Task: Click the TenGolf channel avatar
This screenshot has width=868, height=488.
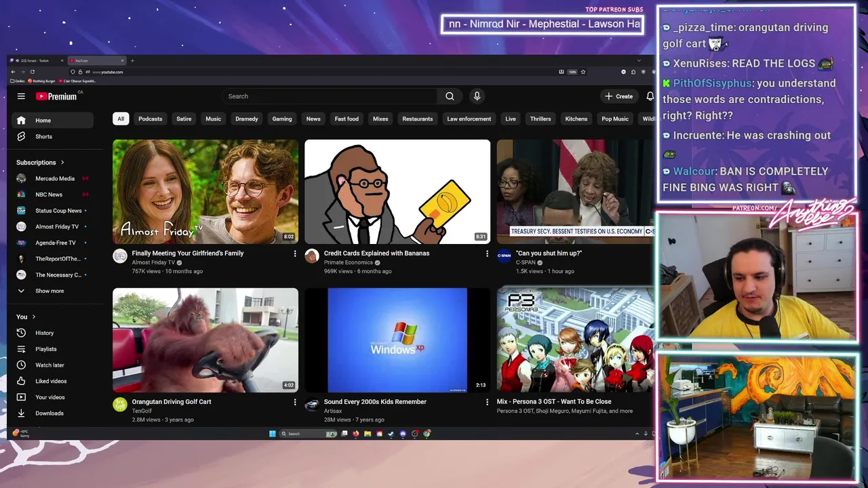Action: tap(120, 405)
